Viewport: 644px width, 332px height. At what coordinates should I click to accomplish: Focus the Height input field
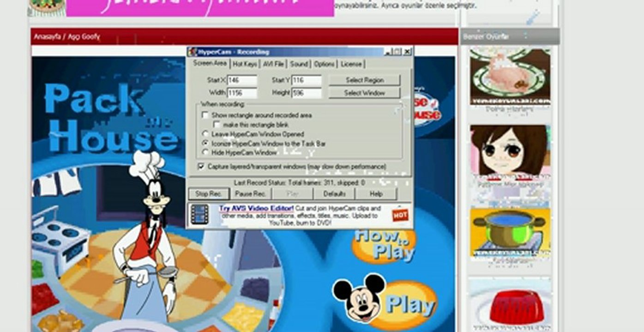[x=307, y=93]
